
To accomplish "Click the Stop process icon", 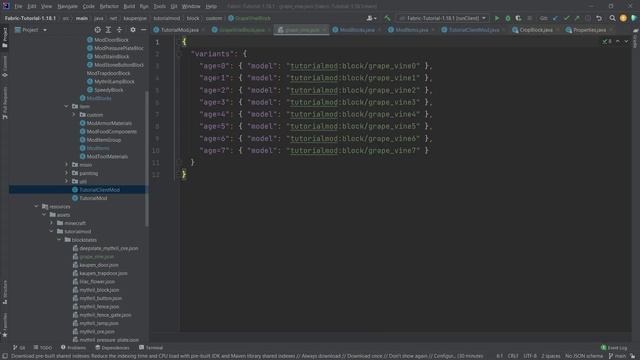I will coord(529,18).
